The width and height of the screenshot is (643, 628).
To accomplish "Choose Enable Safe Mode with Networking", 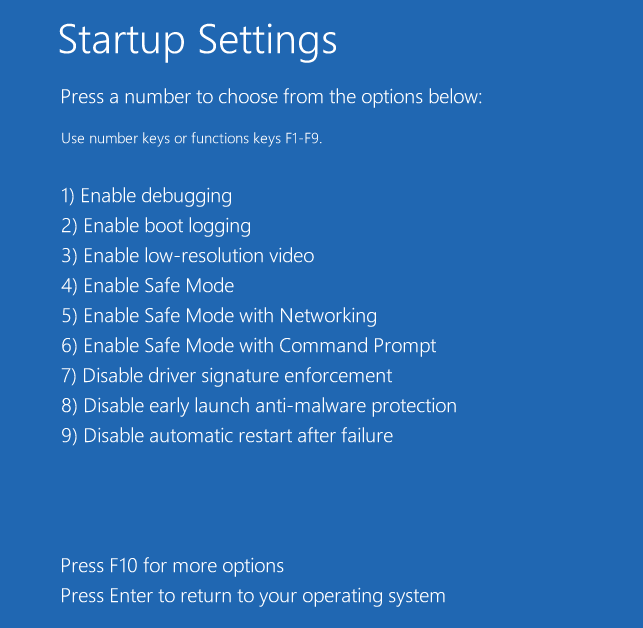I will point(219,316).
